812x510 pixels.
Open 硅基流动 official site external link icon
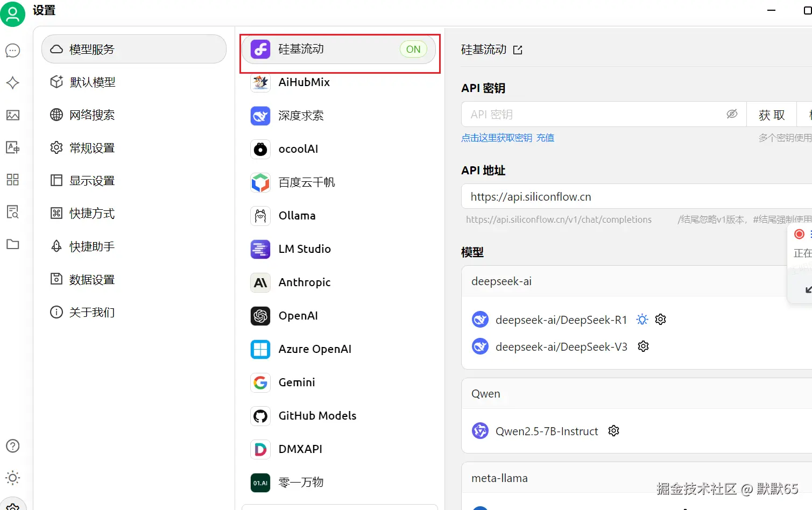click(x=518, y=50)
